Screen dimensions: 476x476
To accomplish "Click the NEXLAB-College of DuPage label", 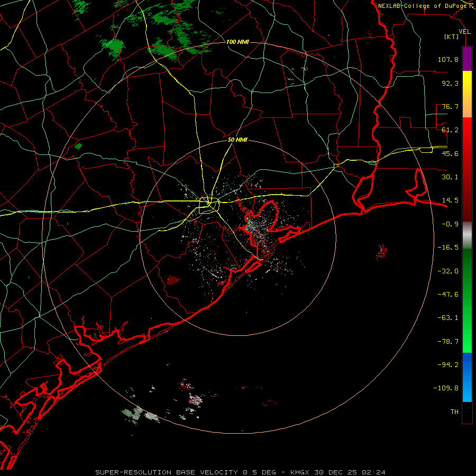I will coord(422,6).
